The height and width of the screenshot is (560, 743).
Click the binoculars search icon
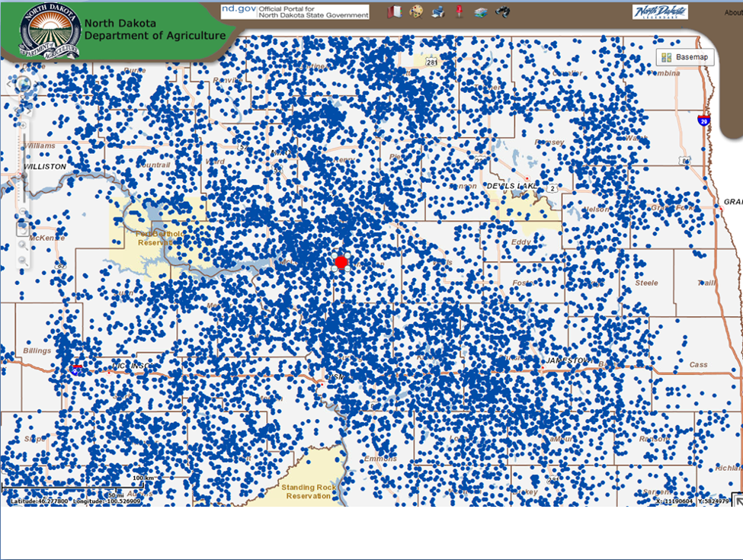[502, 11]
